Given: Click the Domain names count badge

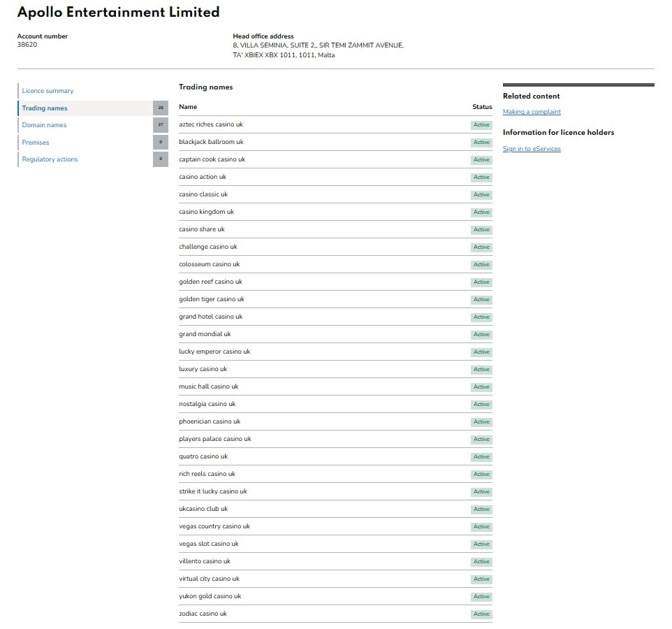Looking at the screenshot, I should click(160, 125).
